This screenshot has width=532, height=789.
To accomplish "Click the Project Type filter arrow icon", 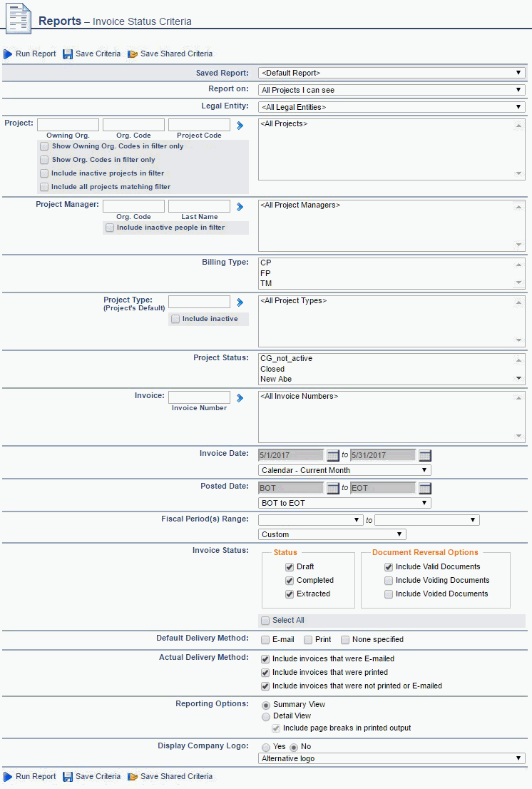I will (x=240, y=302).
